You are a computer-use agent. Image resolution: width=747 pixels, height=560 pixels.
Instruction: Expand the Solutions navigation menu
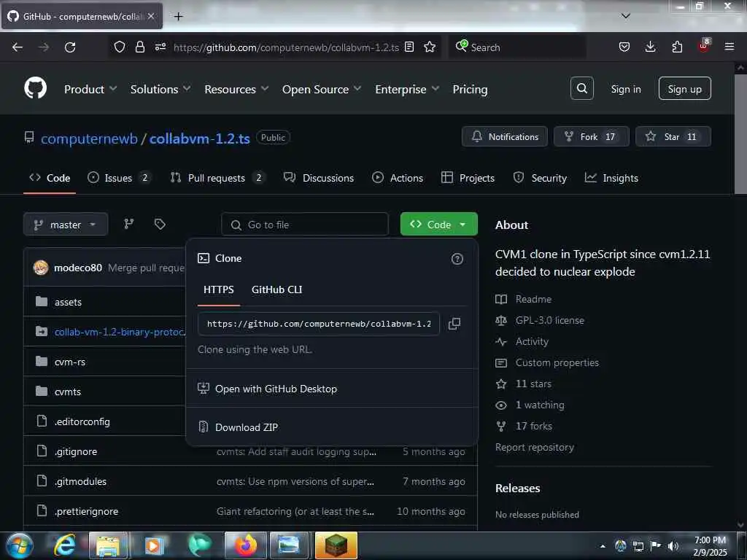coord(160,89)
